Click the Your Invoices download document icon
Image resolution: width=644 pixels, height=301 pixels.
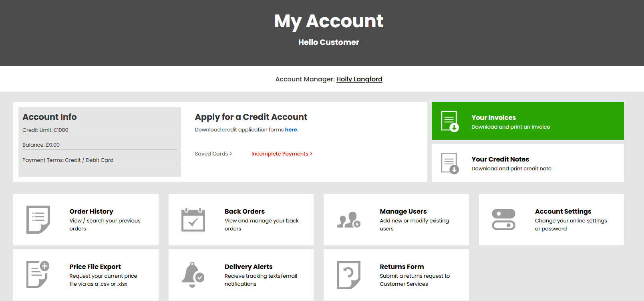pos(450,121)
